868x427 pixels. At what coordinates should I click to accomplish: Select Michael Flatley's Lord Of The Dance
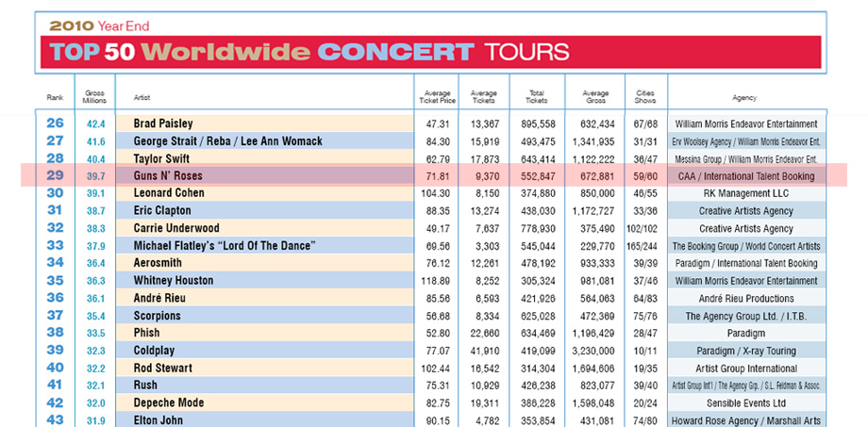point(264,246)
